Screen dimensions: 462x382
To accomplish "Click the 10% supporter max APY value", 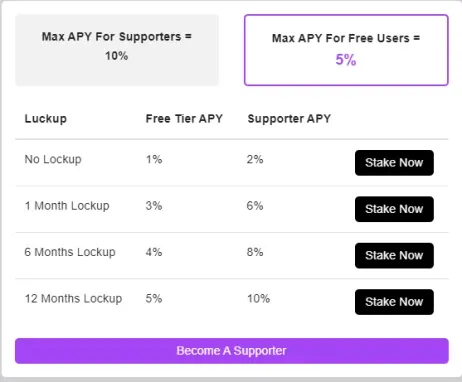I will [x=116, y=56].
